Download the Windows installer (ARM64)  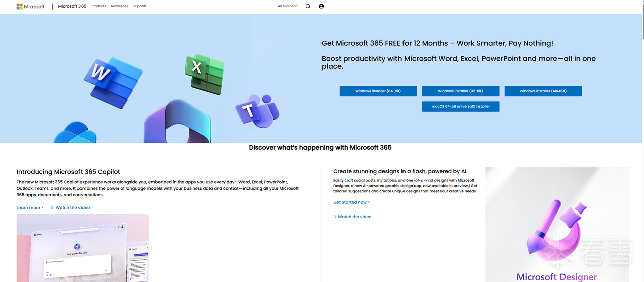(543, 91)
